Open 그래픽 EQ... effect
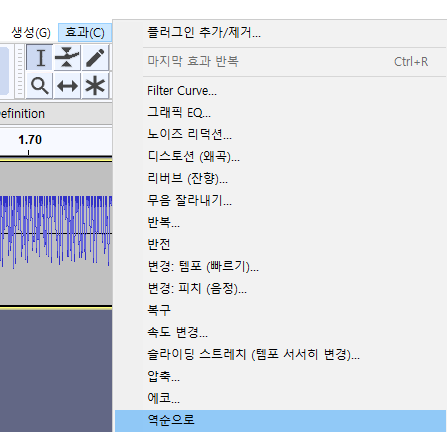Viewport: 447px width, 432px height. point(280,113)
